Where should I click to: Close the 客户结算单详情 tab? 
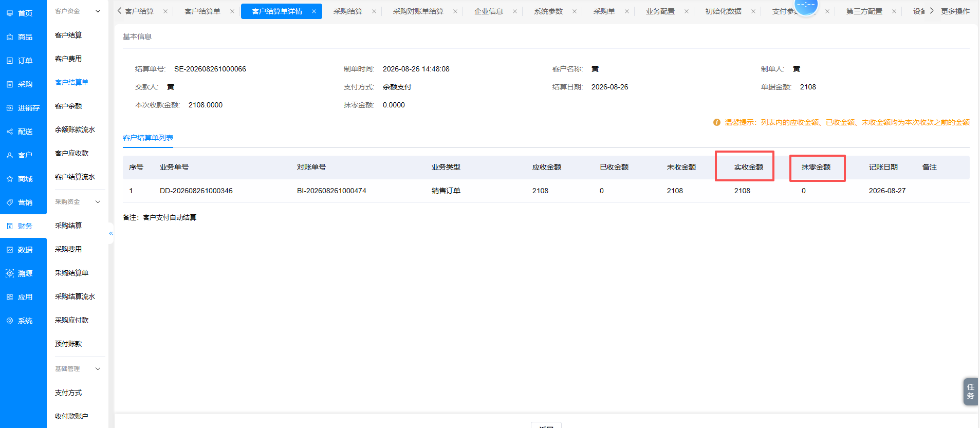click(314, 11)
